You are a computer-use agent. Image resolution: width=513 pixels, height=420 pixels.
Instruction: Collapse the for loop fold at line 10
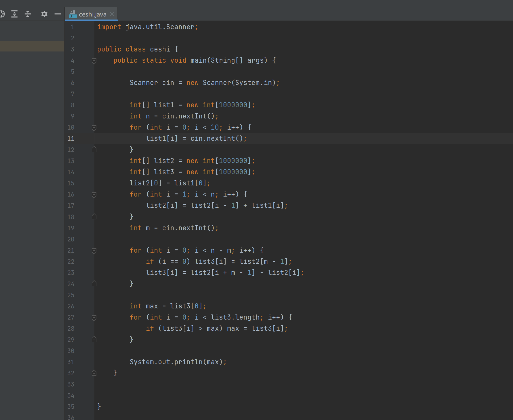[94, 128]
